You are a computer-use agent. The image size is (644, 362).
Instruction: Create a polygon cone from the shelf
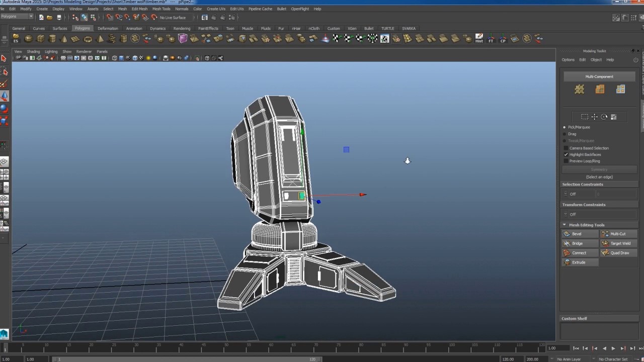tap(64, 39)
